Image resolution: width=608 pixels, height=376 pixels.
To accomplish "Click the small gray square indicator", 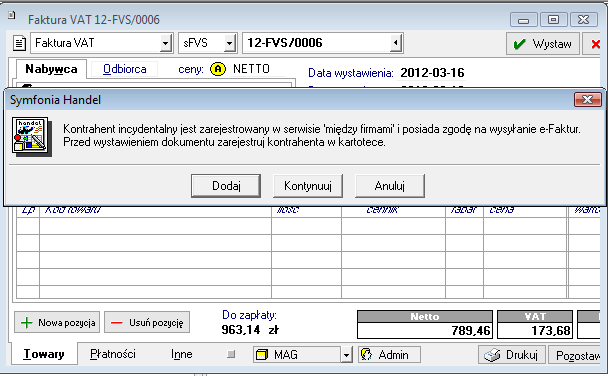I will [231, 354].
